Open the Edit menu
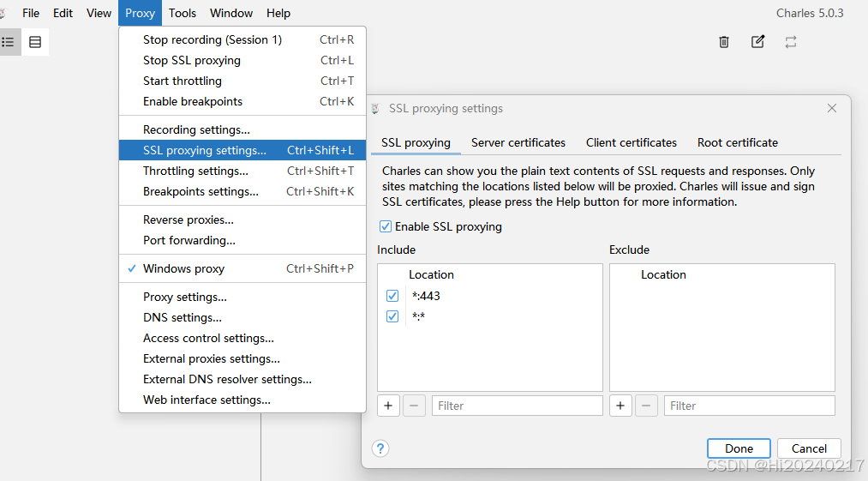This screenshot has height=481, width=868. click(63, 13)
